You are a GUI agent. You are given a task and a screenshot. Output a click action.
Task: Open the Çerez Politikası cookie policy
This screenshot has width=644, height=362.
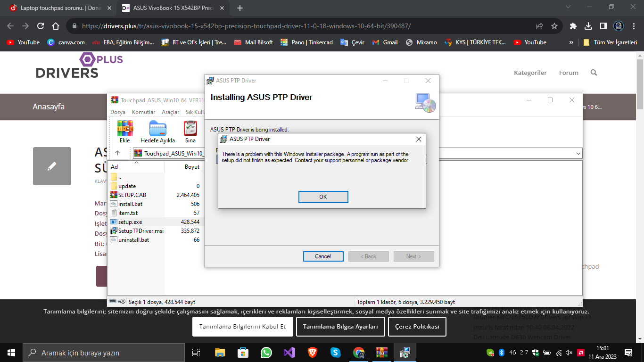click(x=417, y=327)
